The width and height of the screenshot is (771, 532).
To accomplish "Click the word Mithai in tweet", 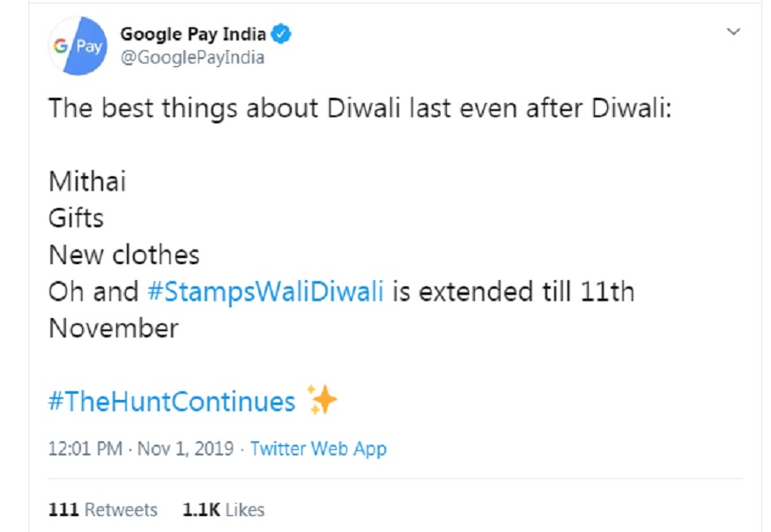I will [x=87, y=181].
